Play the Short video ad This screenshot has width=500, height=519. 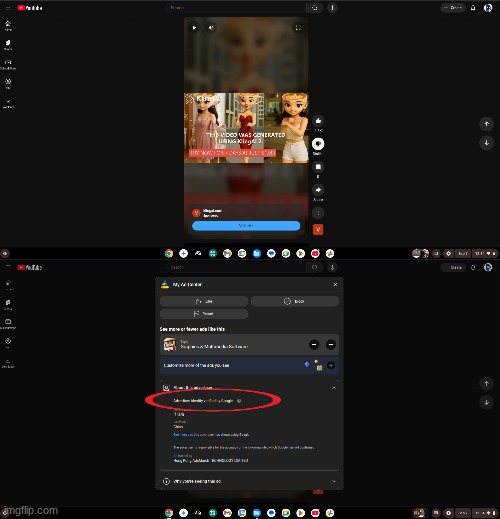point(194,28)
